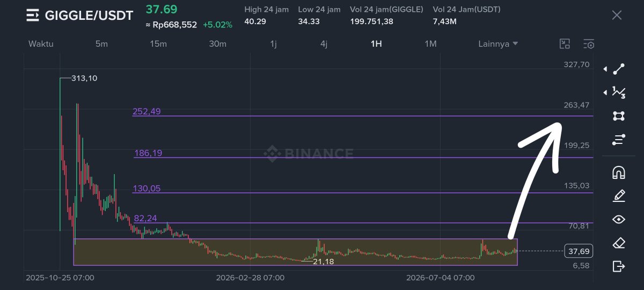Switch to the Waktu line view
This screenshot has width=644, height=290.
point(41,44)
